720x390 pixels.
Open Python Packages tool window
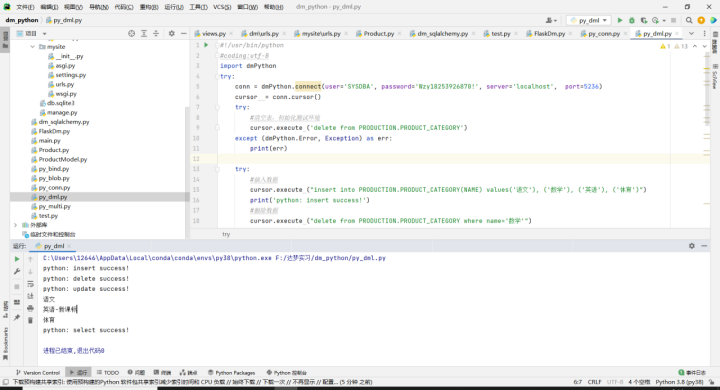(x=231, y=373)
